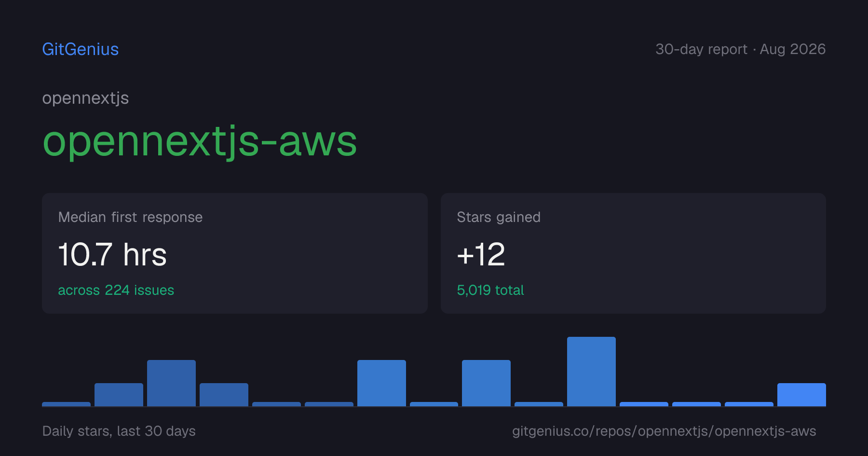Select the fourth chart bar from left
Viewport: 868px width, 456px height.
pyautogui.click(x=224, y=395)
